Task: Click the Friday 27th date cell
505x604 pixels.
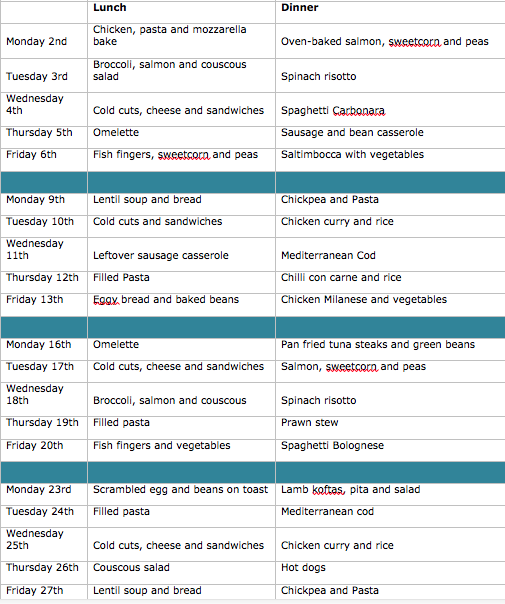Action: tap(44, 591)
